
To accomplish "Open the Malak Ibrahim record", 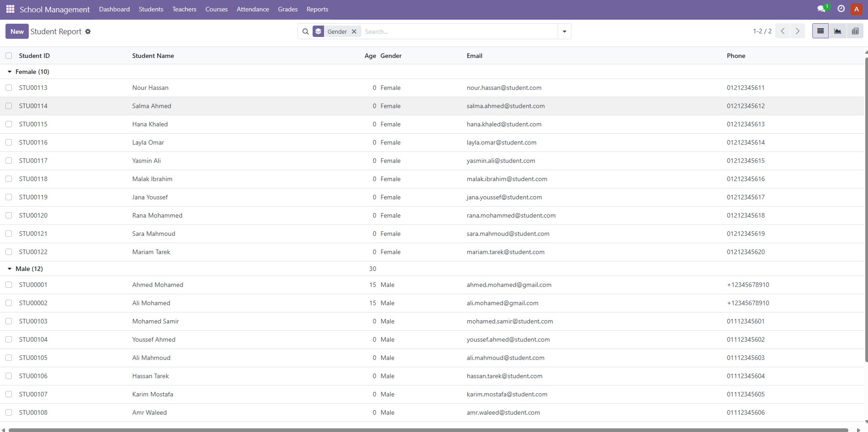I will tap(152, 179).
